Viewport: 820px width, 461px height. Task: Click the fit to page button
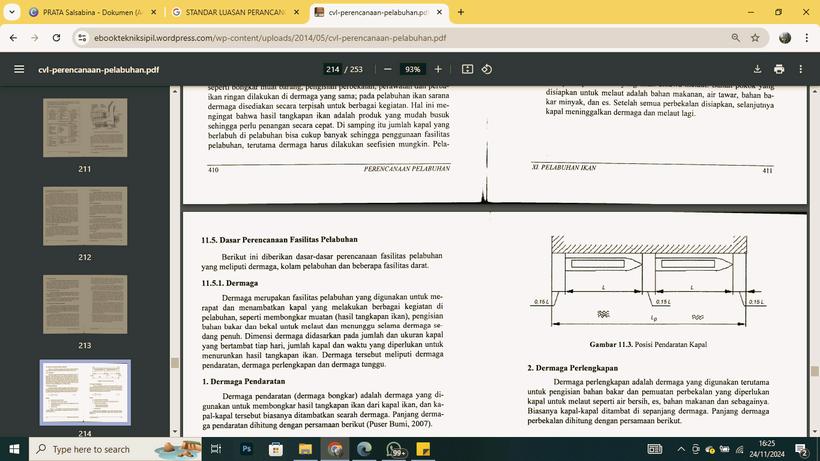[467, 69]
